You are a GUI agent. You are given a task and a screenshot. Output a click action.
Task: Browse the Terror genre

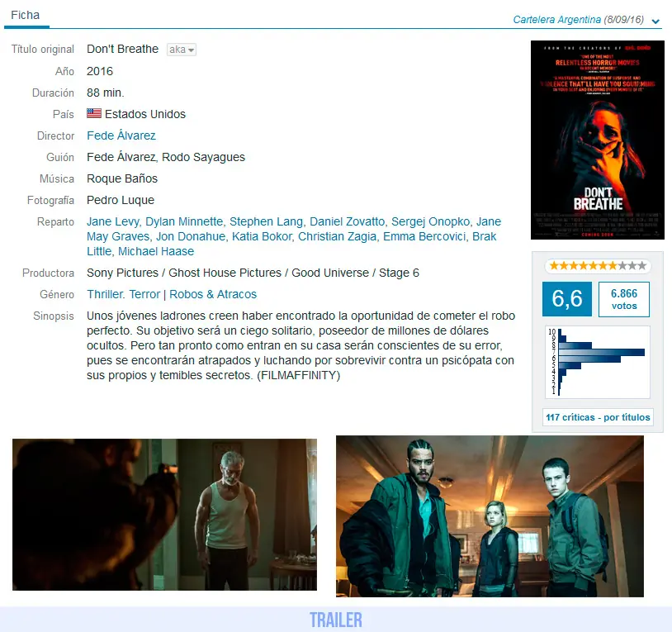tap(144, 295)
